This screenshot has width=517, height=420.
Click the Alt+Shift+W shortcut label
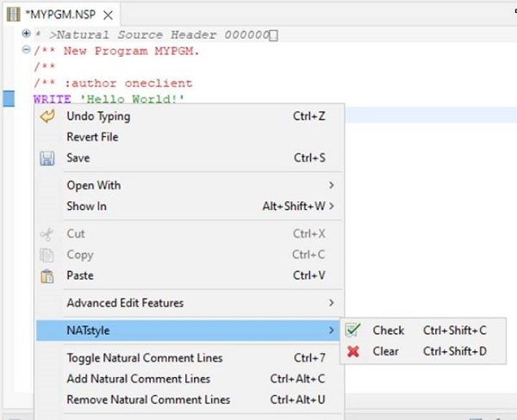[x=294, y=207]
